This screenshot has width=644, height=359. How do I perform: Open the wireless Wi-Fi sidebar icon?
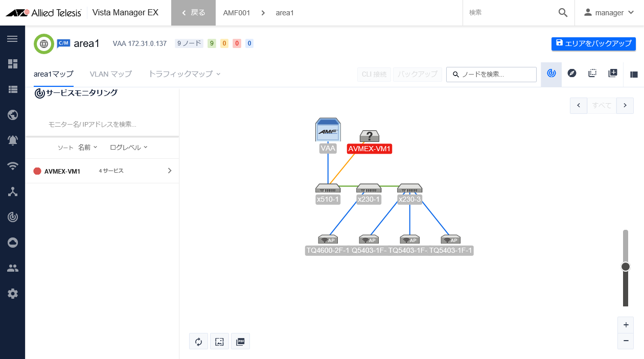click(13, 166)
